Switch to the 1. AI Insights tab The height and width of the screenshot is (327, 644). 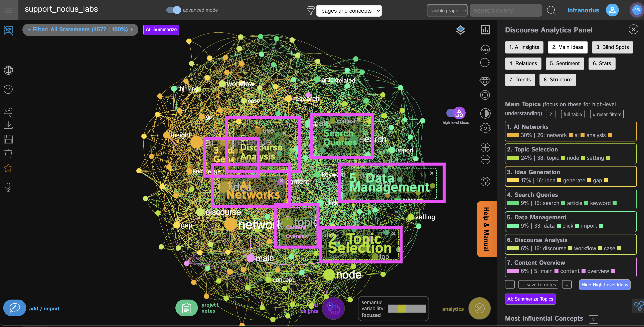[524, 47]
